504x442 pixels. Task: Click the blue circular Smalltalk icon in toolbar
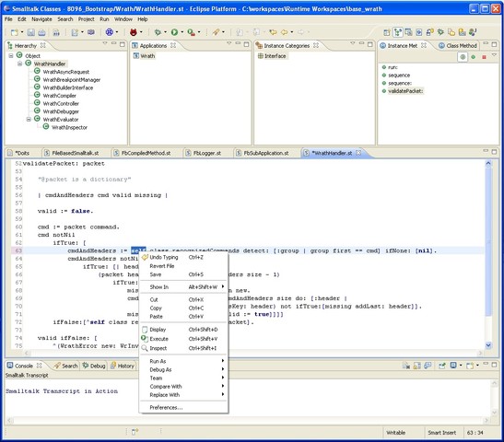pos(110,32)
